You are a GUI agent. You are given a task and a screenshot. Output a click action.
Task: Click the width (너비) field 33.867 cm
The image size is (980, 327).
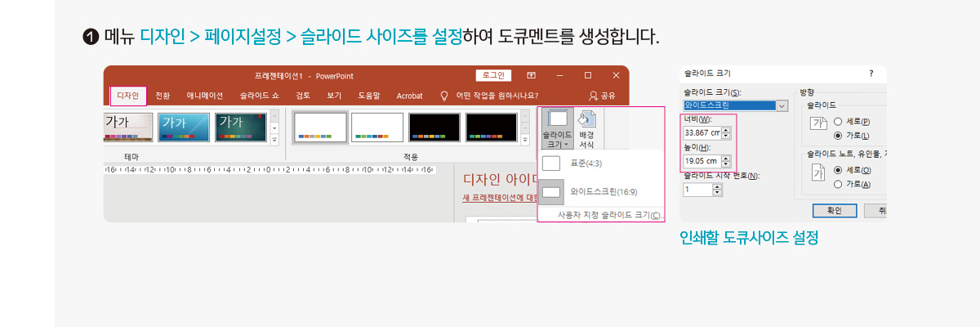pyautogui.click(x=702, y=132)
